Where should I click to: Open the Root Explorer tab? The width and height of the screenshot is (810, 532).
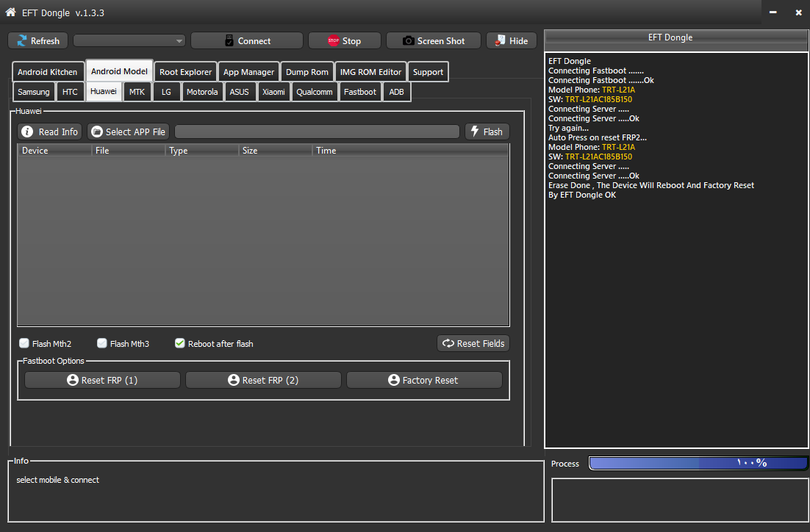pyautogui.click(x=185, y=72)
